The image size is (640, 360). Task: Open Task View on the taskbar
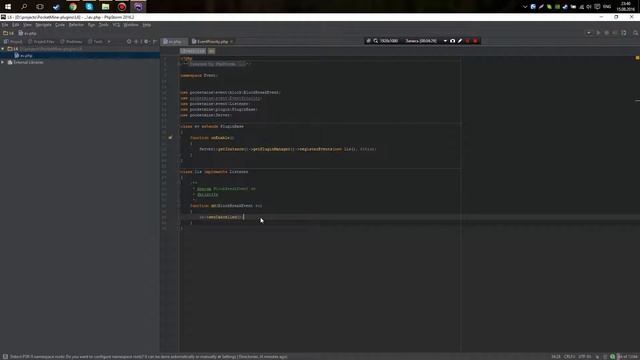coord(40,7)
